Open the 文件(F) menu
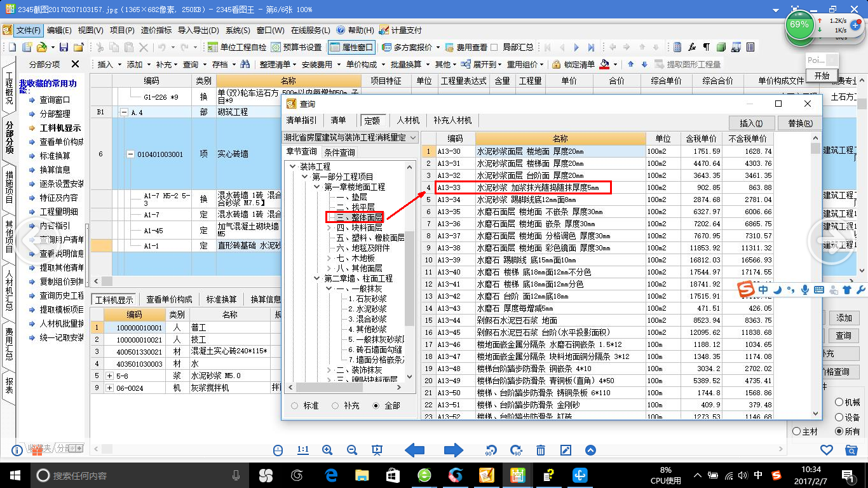868x488 pixels. click(28, 30)
